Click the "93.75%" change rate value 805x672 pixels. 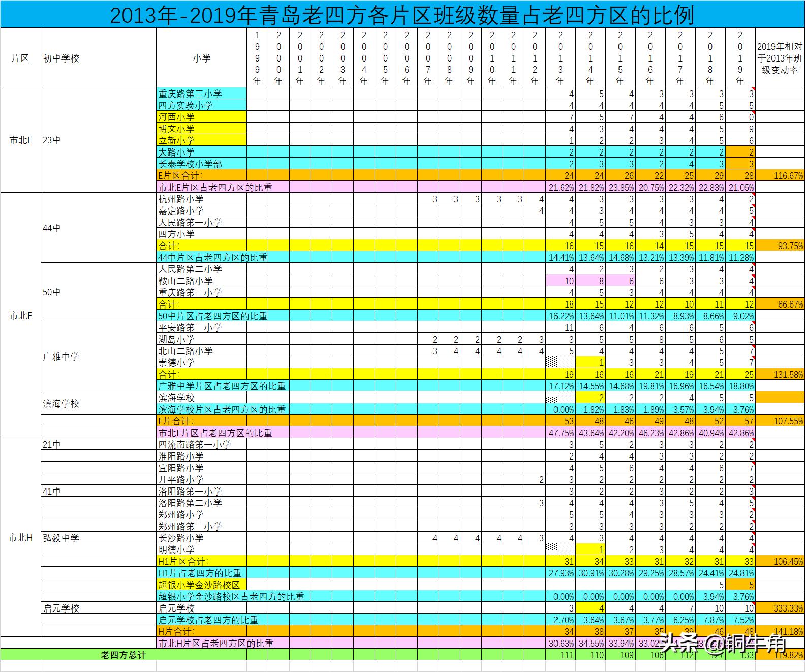coord(780,246)
